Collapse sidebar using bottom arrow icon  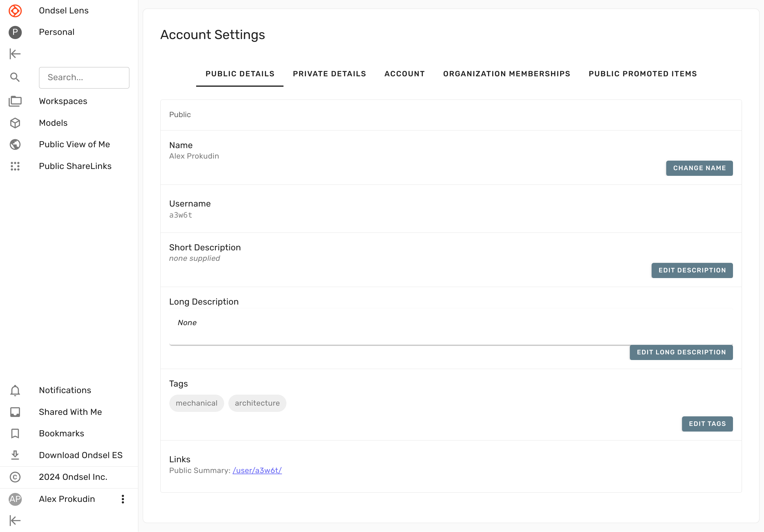tap(15, 521)
